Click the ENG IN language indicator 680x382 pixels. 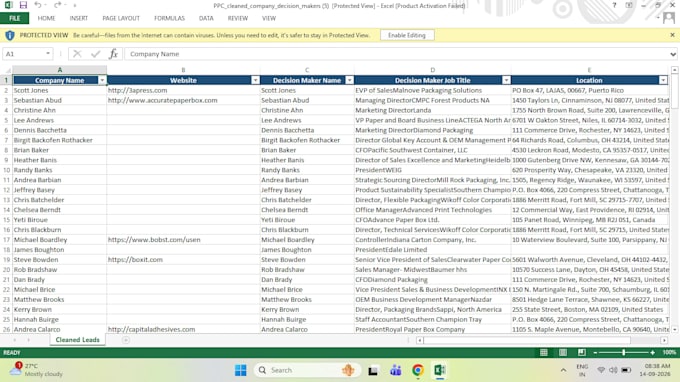[582, 370]
